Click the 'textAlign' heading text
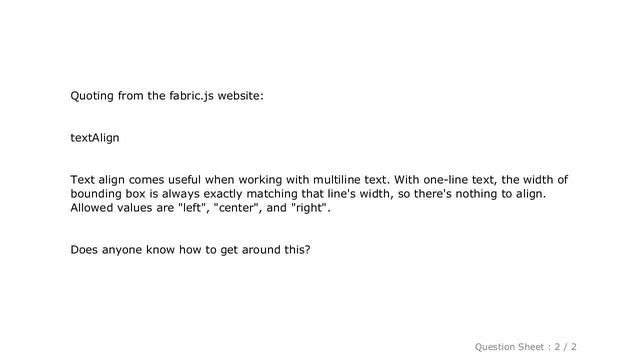The height and width of the screenshot is (360, 640). [95, 138]
